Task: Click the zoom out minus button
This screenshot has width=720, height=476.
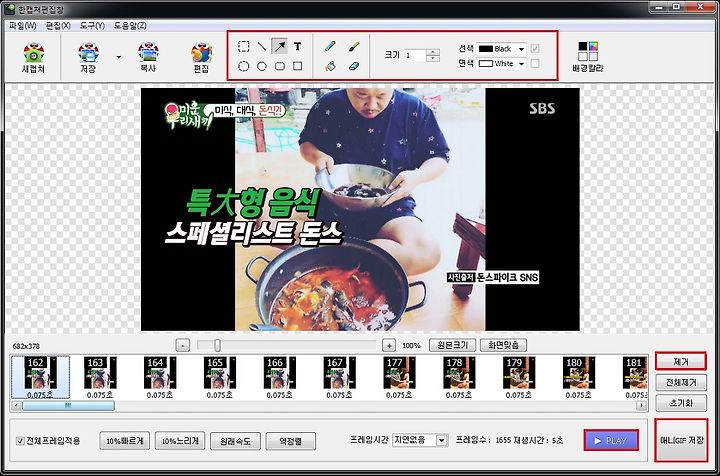Action: click(183, 346)
